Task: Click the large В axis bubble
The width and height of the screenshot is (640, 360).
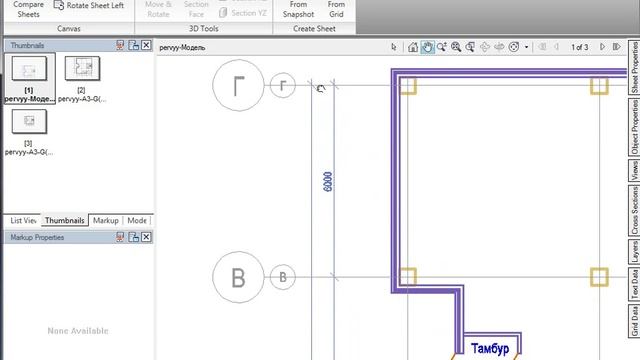Action: point(238,277)
